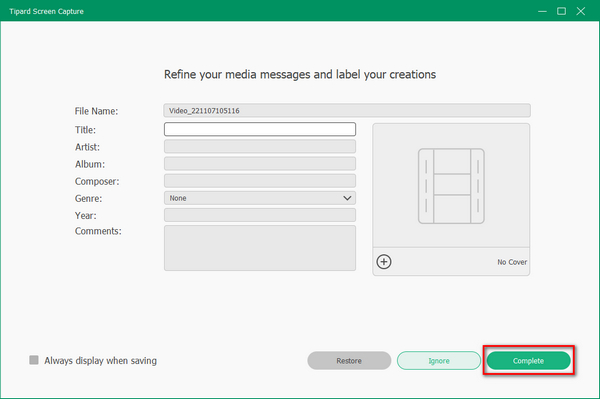This screenshot has width=600, height=399.
Task: Click the add cover plus icon
Action: pos(384,262)
